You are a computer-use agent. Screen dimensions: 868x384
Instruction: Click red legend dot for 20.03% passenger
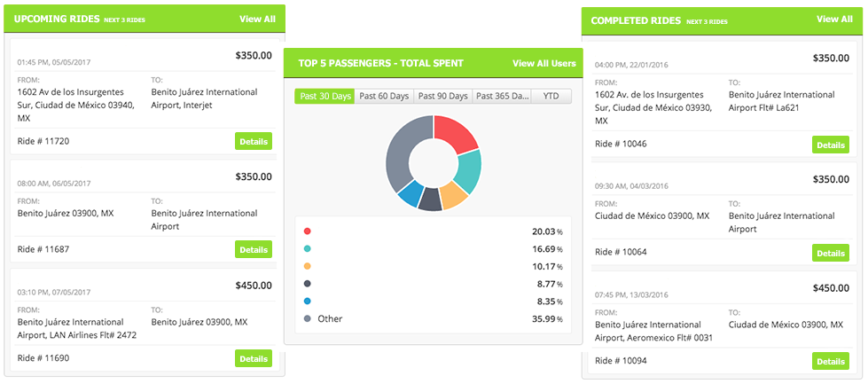308,231
